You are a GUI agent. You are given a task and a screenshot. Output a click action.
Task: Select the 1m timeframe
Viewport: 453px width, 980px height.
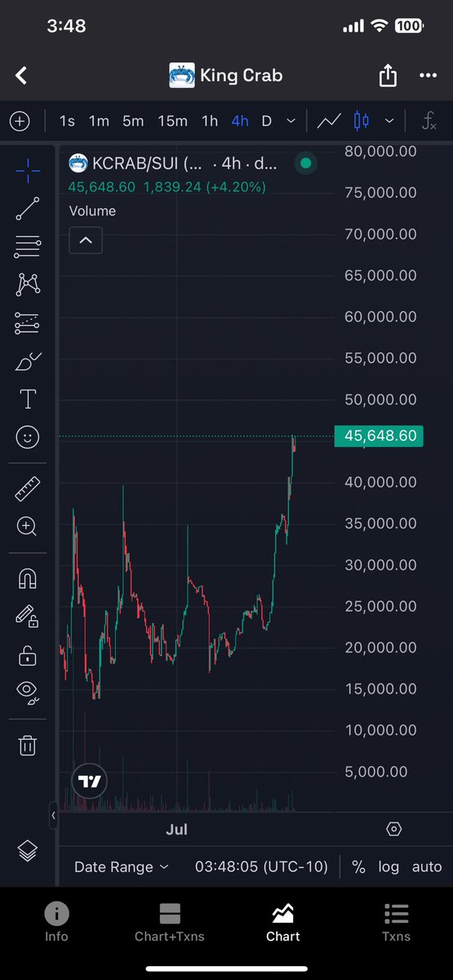pos(99,122)
